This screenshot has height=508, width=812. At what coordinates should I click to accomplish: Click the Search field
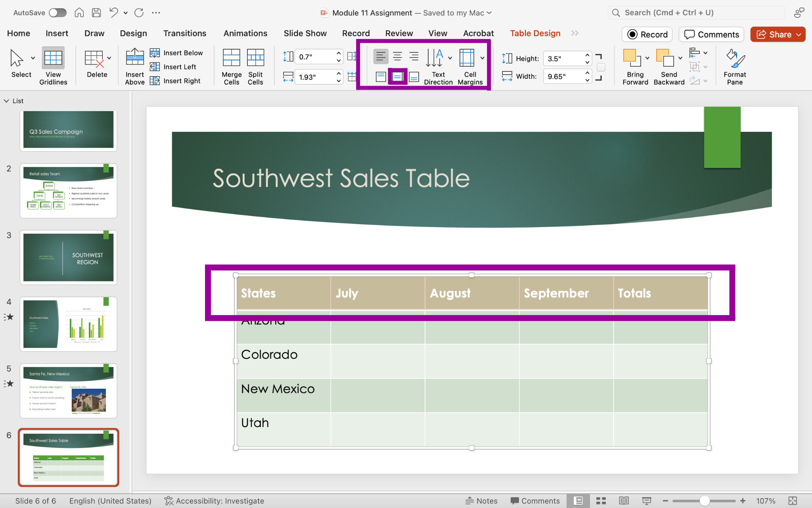click(696, 13)
